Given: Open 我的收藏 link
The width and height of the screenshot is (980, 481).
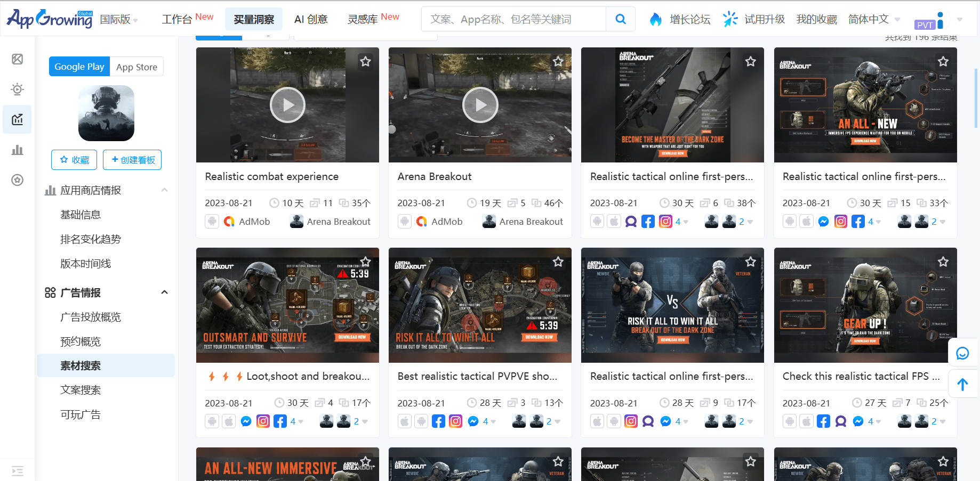Looking at the screenshot, I should (x=816, y=20).
